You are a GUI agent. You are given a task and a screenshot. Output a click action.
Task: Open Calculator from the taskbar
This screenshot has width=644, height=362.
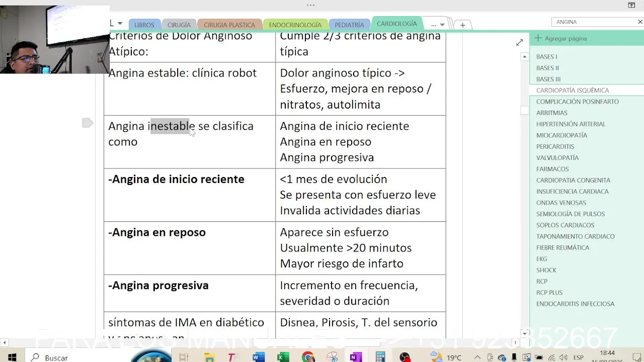click(380, 357)
